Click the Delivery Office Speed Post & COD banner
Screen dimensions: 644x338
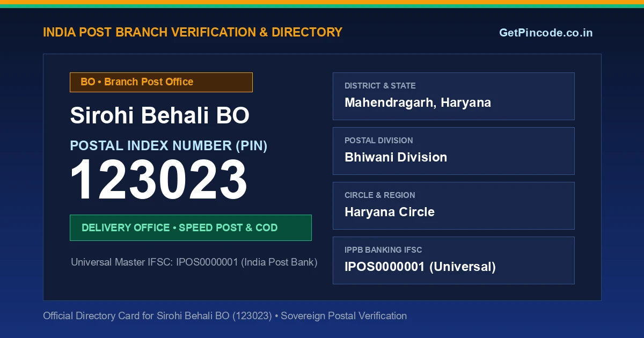[191, 227]
